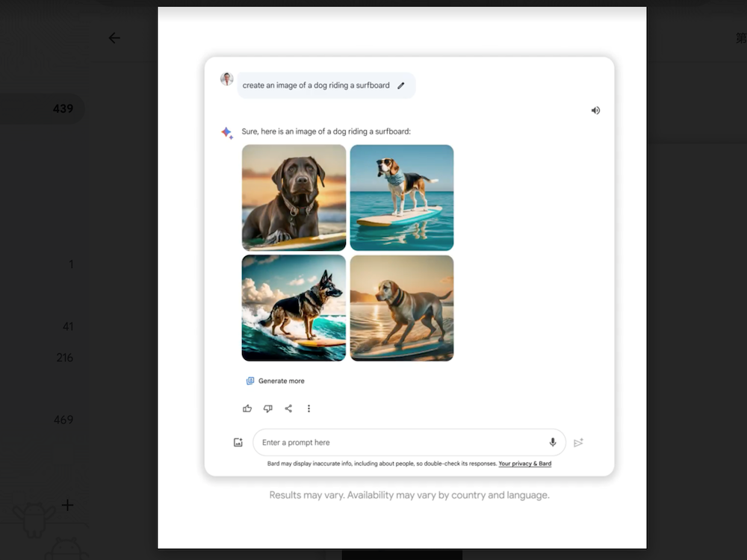Click the speaker icon to hear response
Viewport: 747px width, 560px height.
coord(595,111)
